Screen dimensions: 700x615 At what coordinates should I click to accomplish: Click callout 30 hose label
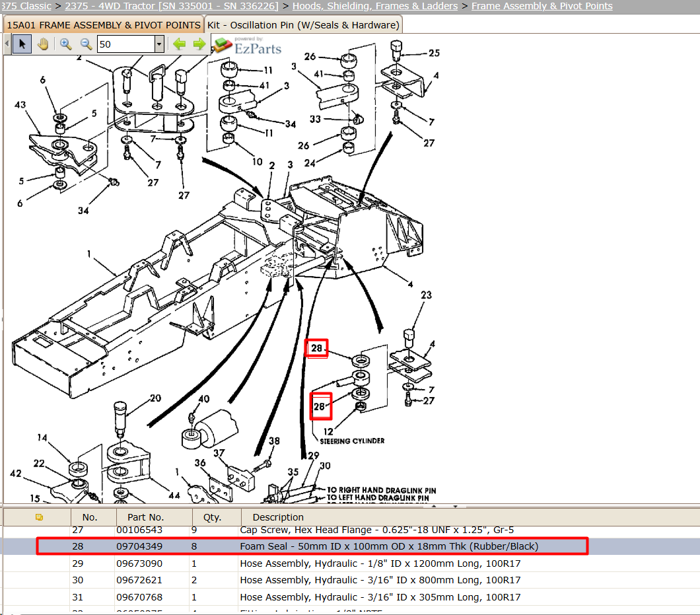325,466
